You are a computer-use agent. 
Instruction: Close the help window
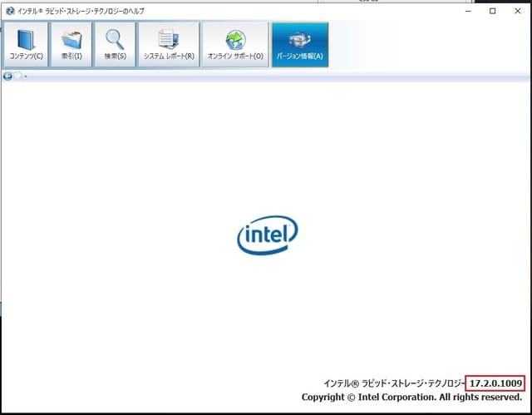[x=518, y=11]
